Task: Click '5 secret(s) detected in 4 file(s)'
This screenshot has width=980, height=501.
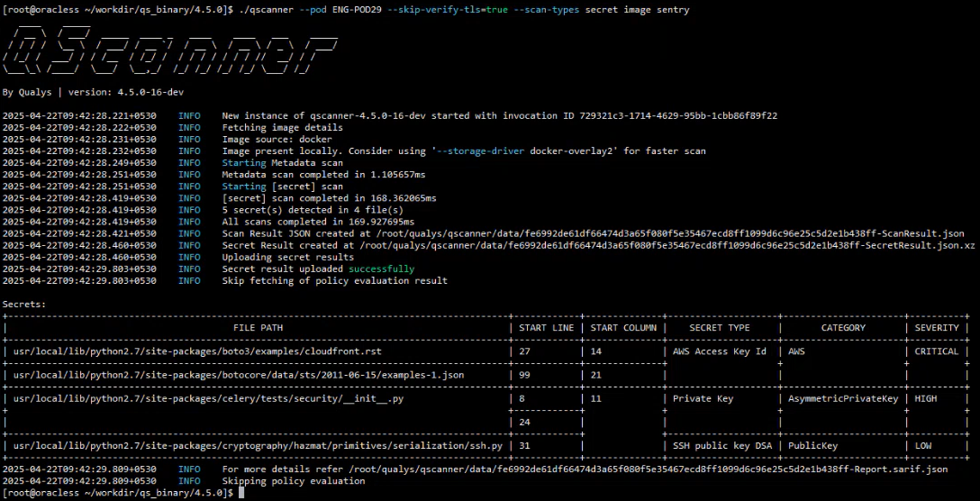Action: click(313, 210)
